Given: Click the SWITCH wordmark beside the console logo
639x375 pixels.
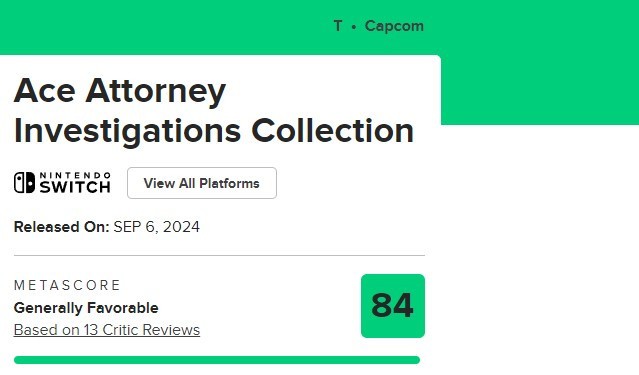Looking at the screenshot, I should click(x=75, y=187).
